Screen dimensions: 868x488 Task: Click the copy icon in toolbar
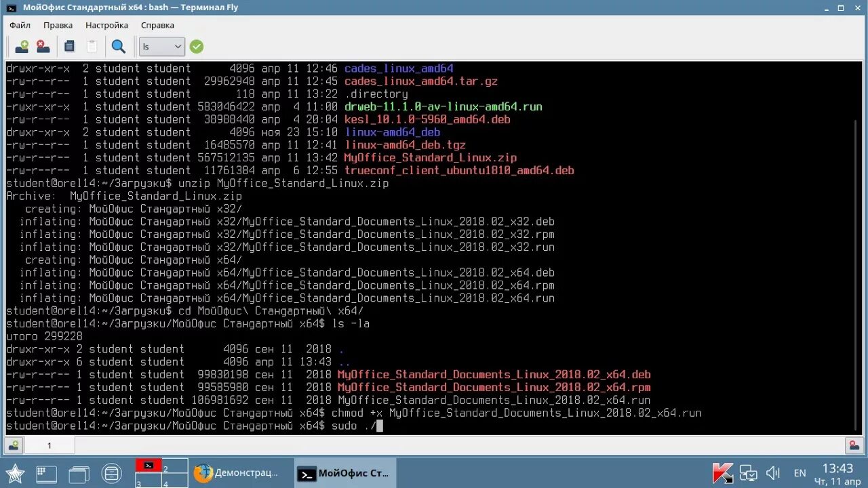pyautogui.click(x=69, y=46)
